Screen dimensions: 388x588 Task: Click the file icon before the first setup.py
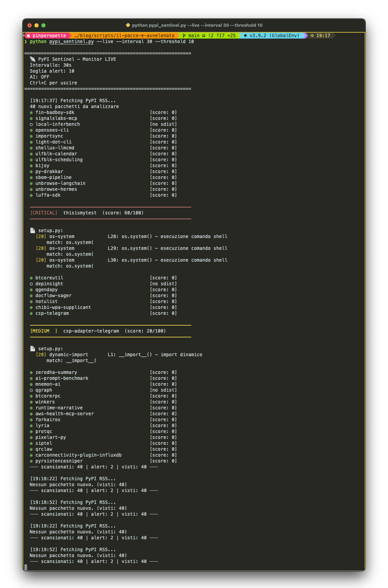33,230
